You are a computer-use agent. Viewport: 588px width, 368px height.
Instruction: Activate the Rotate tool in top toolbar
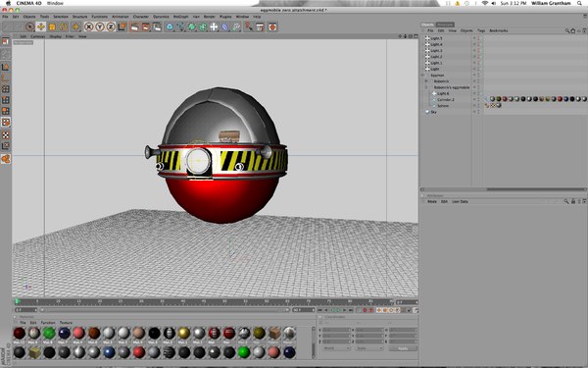point(63,26)
